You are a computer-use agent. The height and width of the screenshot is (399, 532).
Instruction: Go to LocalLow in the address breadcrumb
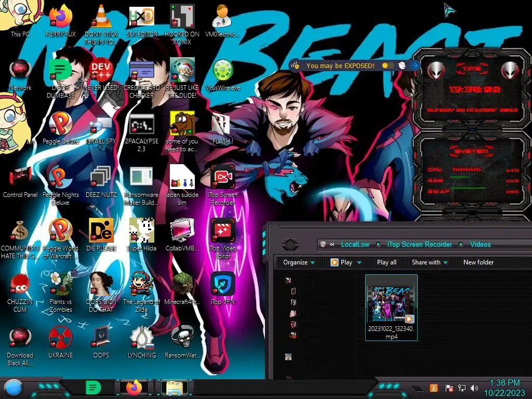click(355, 244)
